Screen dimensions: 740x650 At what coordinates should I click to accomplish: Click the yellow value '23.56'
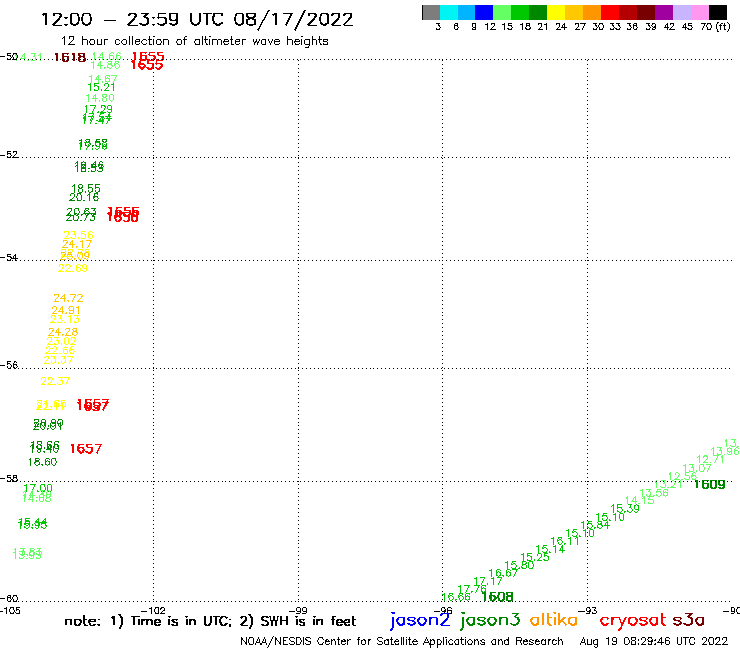78,235
